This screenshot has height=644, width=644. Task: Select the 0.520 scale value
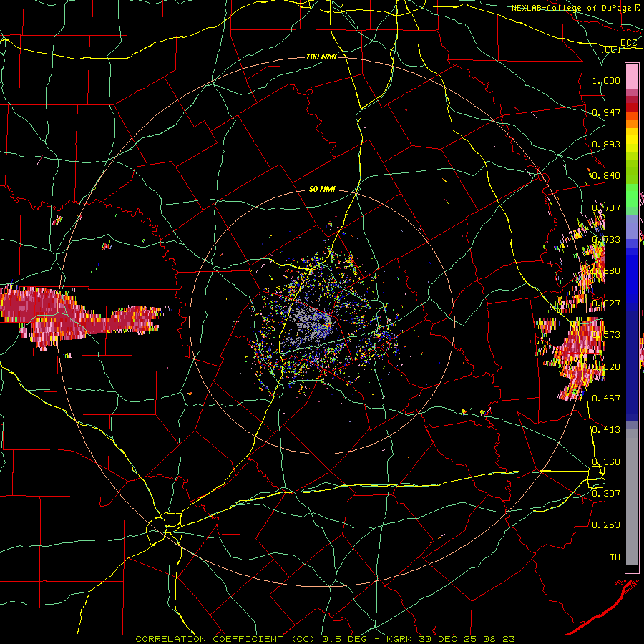pyautogui.click(x=606, y=367)
